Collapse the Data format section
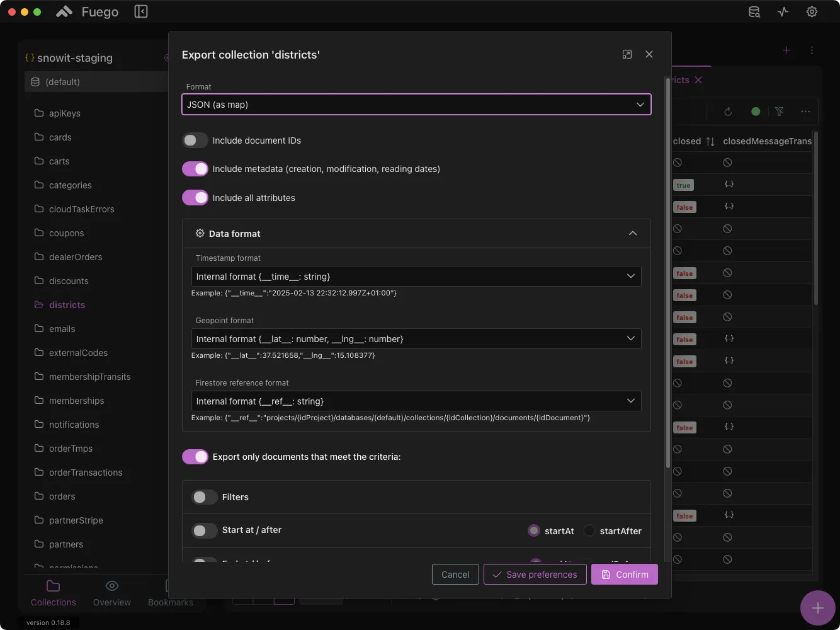Screen dimensions: 840x630 (633, 233)
